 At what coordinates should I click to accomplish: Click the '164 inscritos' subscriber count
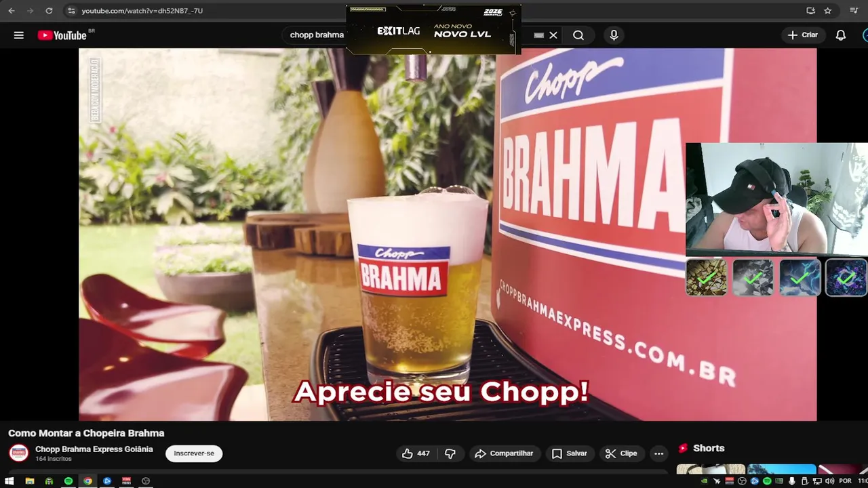click(x=54, y=459)
